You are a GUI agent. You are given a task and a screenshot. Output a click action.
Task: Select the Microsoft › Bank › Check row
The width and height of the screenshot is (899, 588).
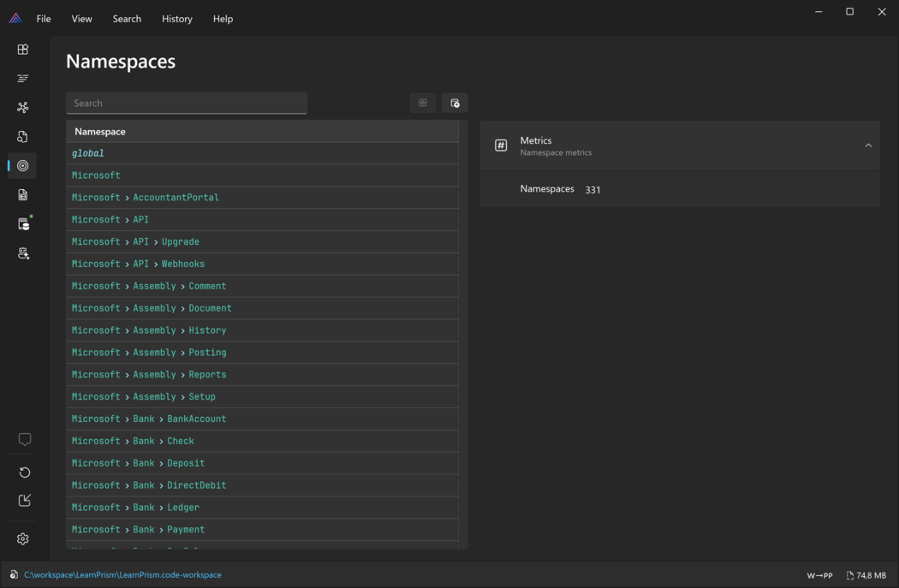coord(262,442)
